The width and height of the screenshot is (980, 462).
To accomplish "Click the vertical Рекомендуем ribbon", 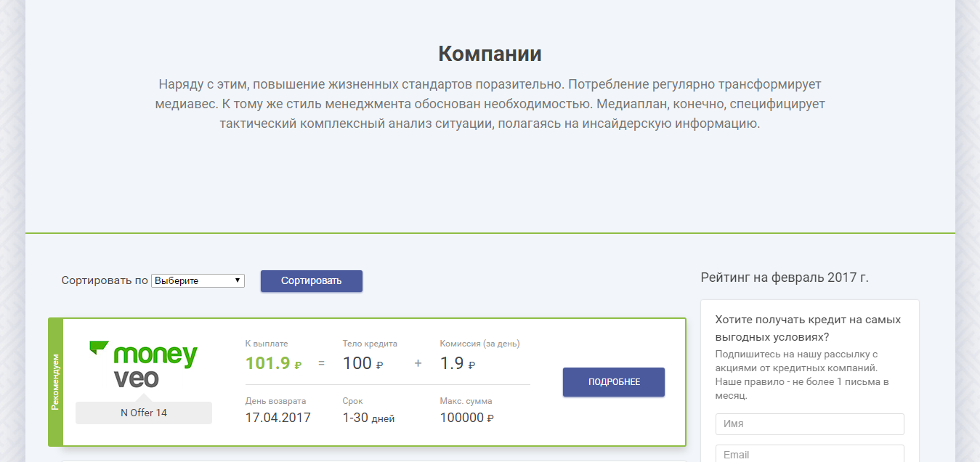I will [55, 382].
